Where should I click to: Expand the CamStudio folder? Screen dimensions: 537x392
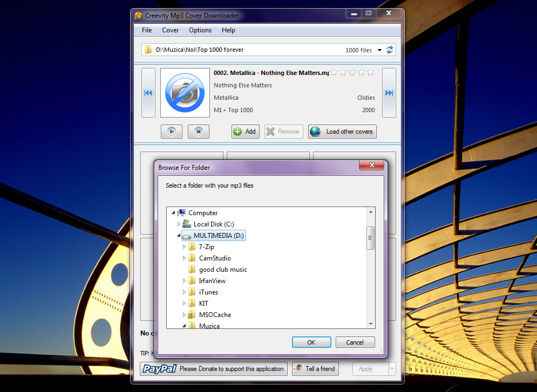click(x=184, y=258)
